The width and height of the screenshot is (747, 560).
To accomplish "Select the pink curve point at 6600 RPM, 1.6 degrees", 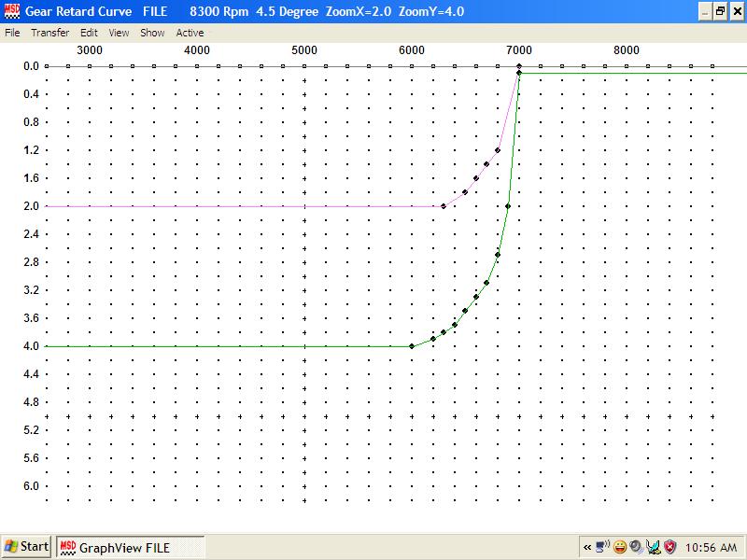I will click(x=476, y=178).
